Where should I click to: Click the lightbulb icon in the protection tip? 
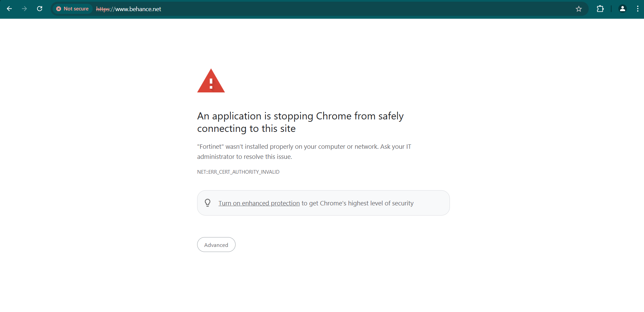click(208, 203)
